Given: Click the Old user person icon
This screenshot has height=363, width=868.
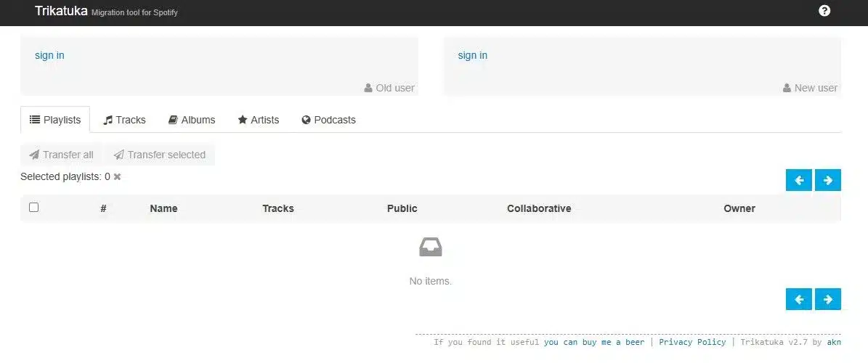Looking at the screenshot, I should [x=368, y=88].
